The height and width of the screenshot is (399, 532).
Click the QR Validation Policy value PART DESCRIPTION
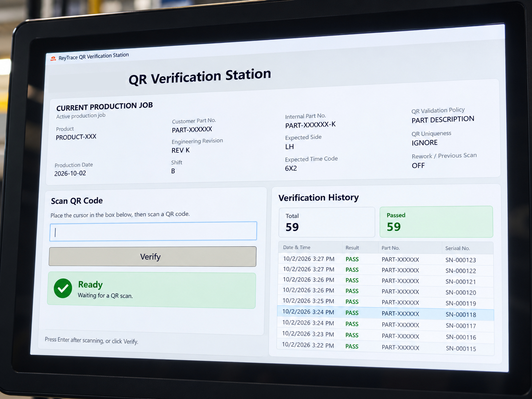tap(443, 120)
